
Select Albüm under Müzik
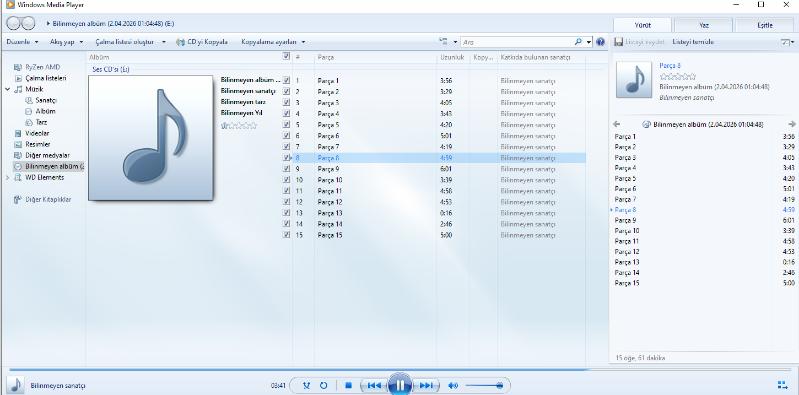pyautogui.click(x=45, y=111)
